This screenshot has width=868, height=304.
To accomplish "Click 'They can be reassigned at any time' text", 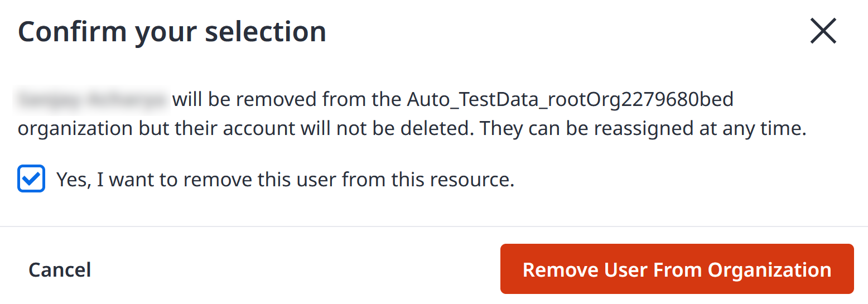I will (643, 129).
